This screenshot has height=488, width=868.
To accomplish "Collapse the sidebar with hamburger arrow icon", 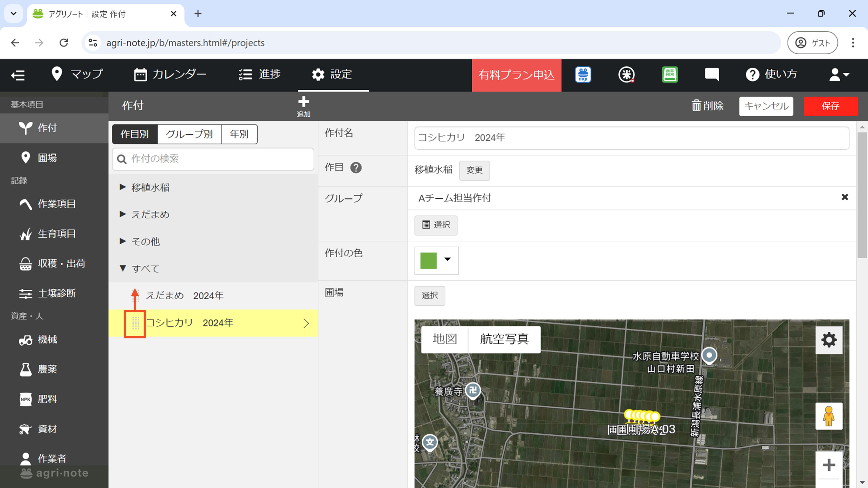I will point(18,75).
